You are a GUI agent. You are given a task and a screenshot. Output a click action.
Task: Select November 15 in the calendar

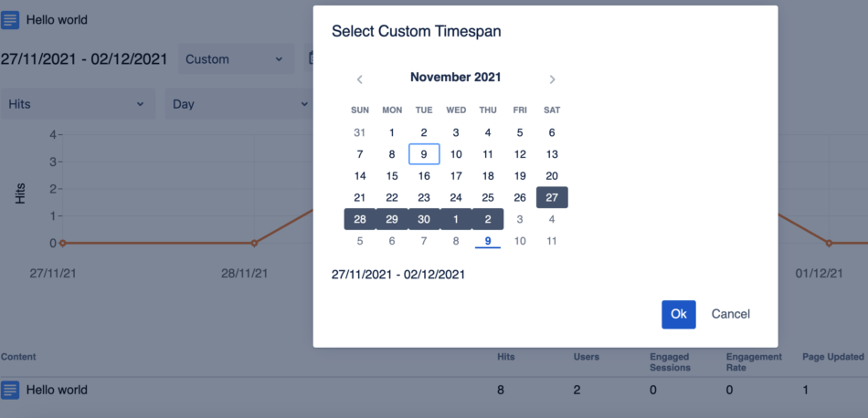coord(392,176)
